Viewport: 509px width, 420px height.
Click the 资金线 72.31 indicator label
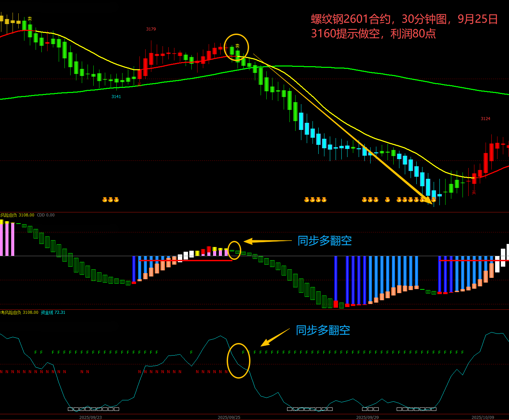[x=53, y=312]
